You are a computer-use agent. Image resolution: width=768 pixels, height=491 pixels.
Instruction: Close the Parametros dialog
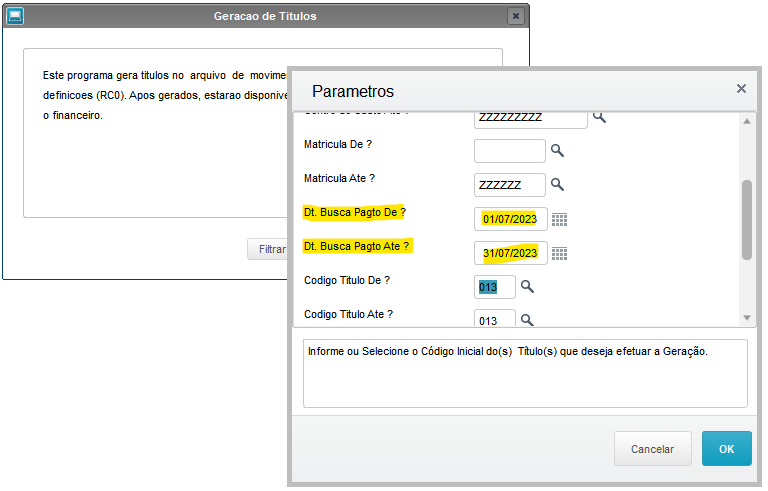pyautogui.click(x=741, y=89)
